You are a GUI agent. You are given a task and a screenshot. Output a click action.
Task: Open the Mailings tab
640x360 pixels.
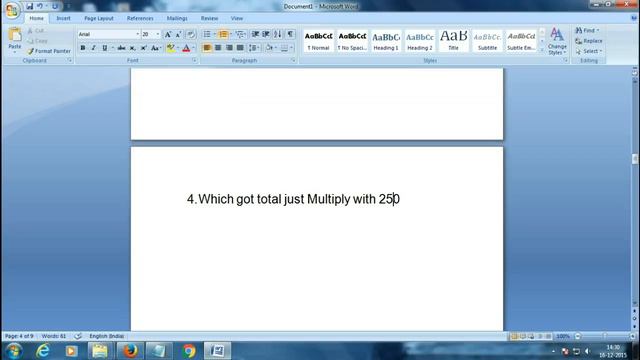point(177,18)
